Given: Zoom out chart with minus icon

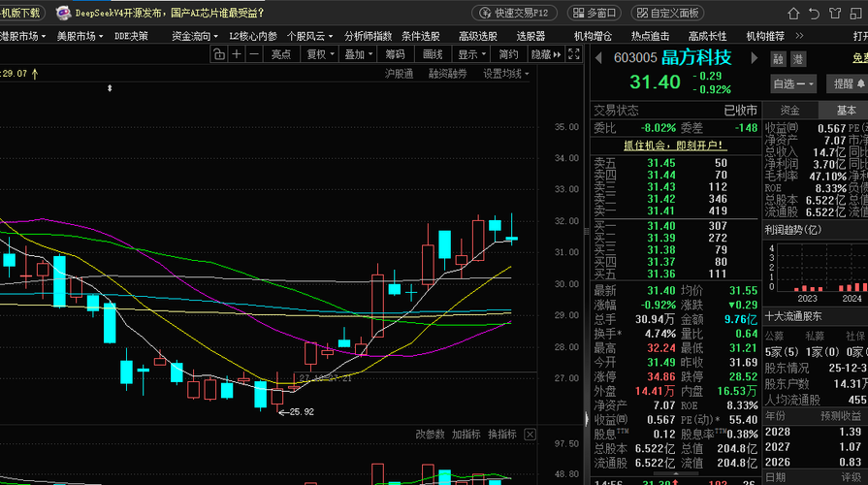Looking at the screenshot, I should point(253,54).
